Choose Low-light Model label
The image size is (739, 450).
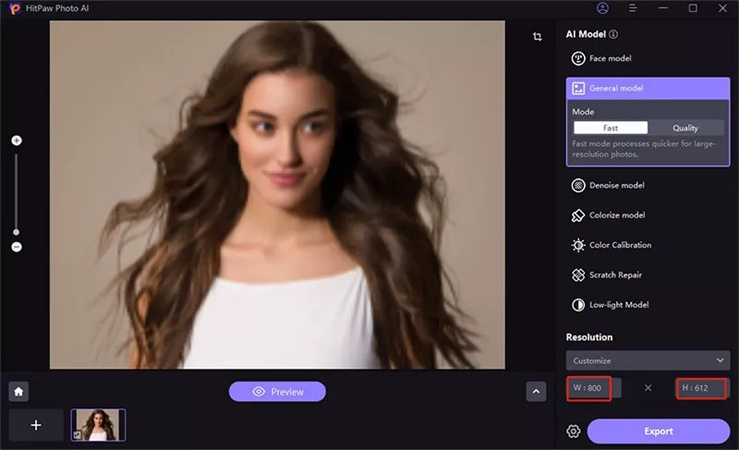pyautogui.click(x=619, y=305)
